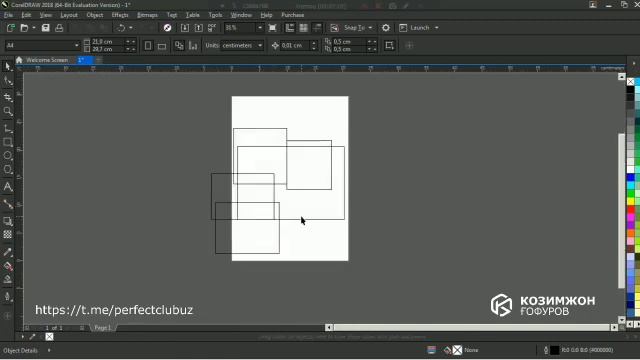Click the Open file icon
This screenshot has width=640, height=360.
24,28
